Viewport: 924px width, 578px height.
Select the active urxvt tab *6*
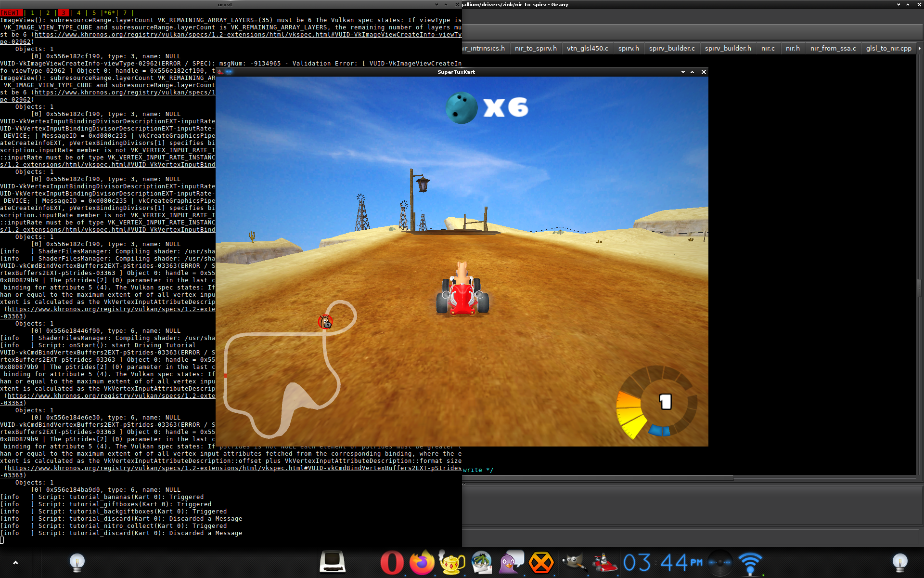(x=109, y=13)
